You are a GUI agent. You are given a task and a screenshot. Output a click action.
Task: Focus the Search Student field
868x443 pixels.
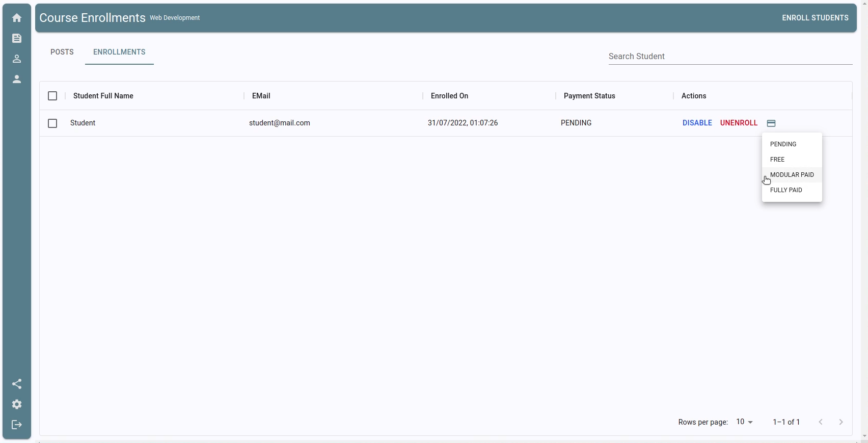click(x=730, y=57)
